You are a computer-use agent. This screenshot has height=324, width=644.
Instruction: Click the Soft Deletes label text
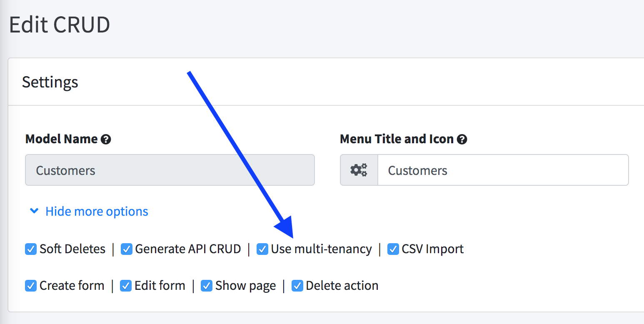[72, 249]
